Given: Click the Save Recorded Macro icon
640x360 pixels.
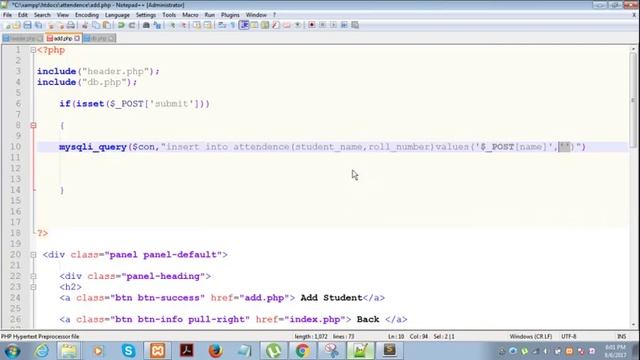Looking at the screenshot, I should pos(355,25).
